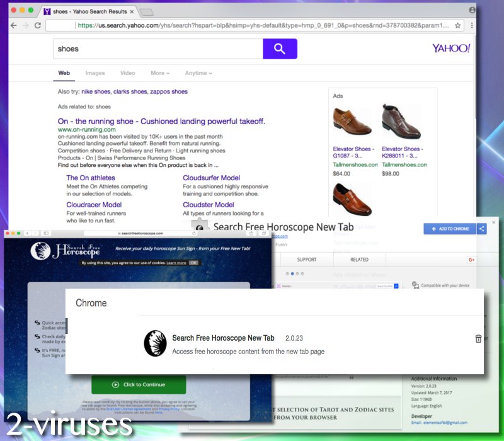This screenshot has height=441, width=504.
Task: Open the RELATED tab on the extension page
Action: coord(360,259)
